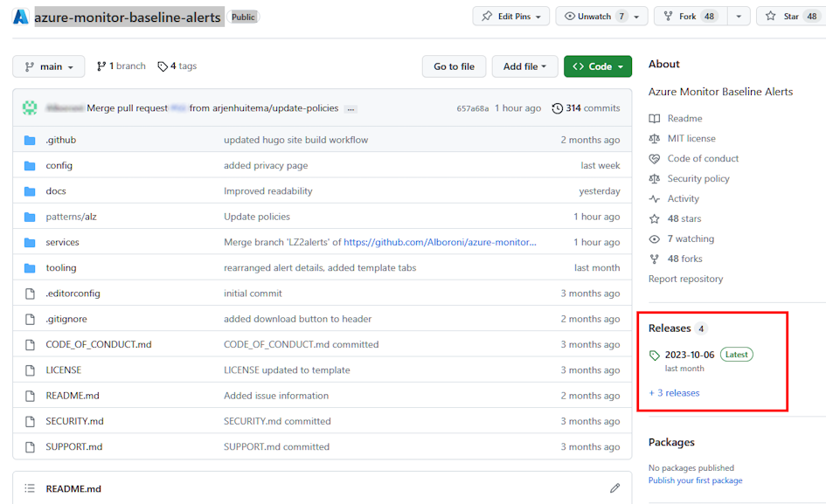Click the MIT license scale icon

point(655,139)
